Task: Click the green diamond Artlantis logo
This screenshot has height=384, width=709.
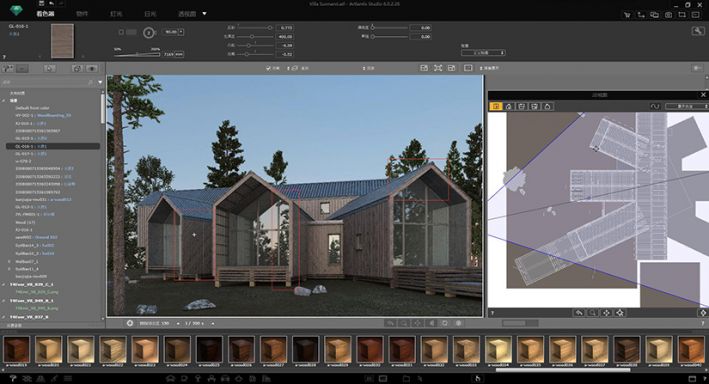Action: click(x=16, y=10)
